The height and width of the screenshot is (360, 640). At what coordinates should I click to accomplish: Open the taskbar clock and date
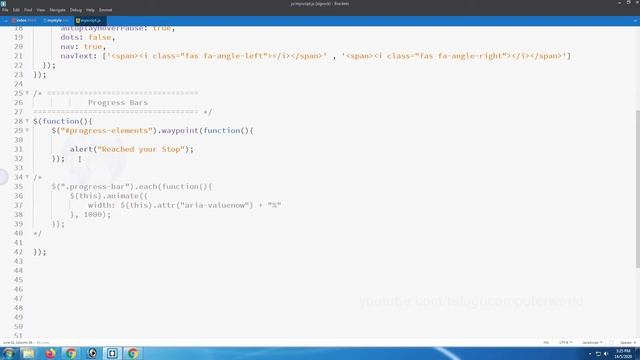(x=623, y=353)
